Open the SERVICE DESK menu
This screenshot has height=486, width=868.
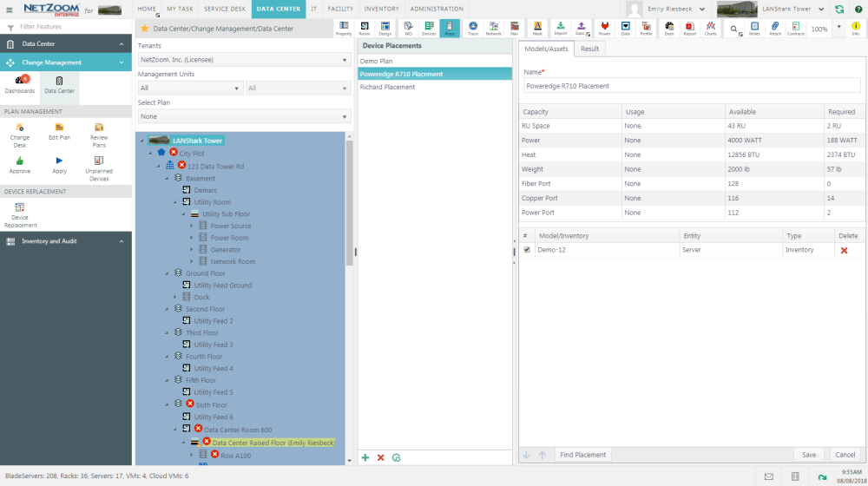(225, 9)
